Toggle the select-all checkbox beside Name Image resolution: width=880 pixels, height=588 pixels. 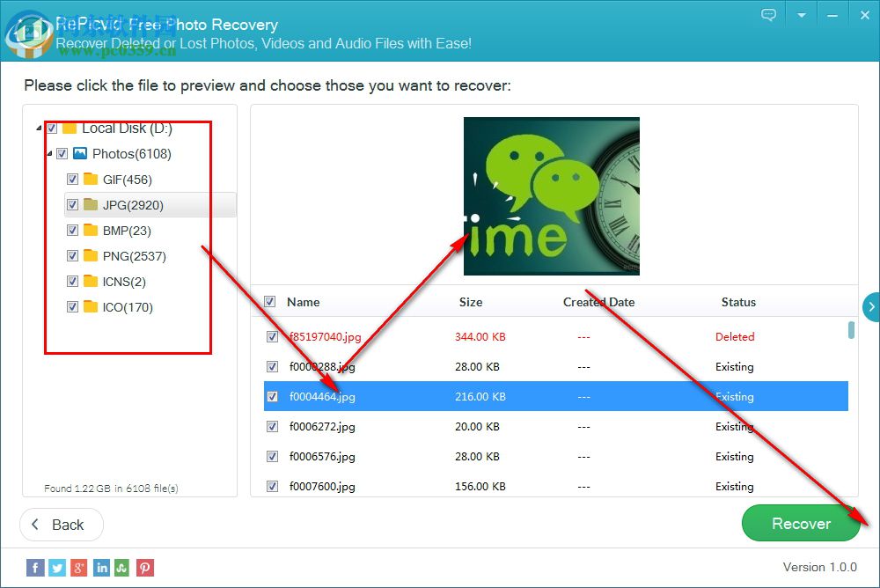[269, 301]
